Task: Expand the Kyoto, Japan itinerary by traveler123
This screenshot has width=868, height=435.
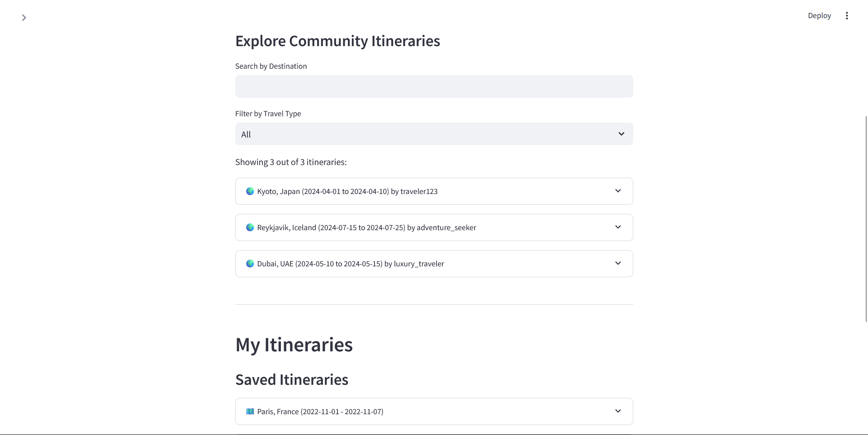Action: coord(347,191)
